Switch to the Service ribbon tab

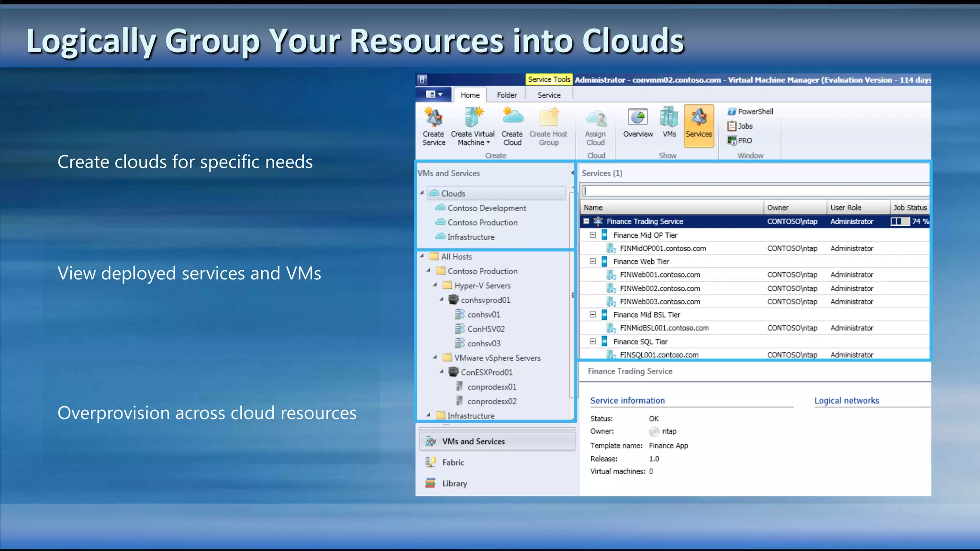click(549, 95)
